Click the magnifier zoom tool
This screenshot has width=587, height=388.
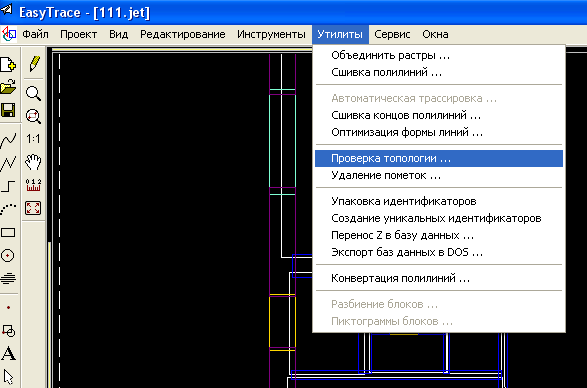33,93
